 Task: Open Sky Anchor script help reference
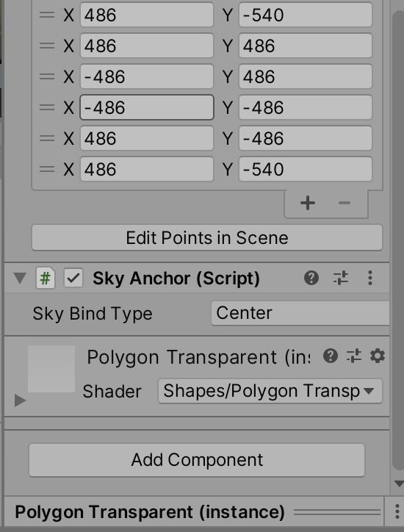311,278
